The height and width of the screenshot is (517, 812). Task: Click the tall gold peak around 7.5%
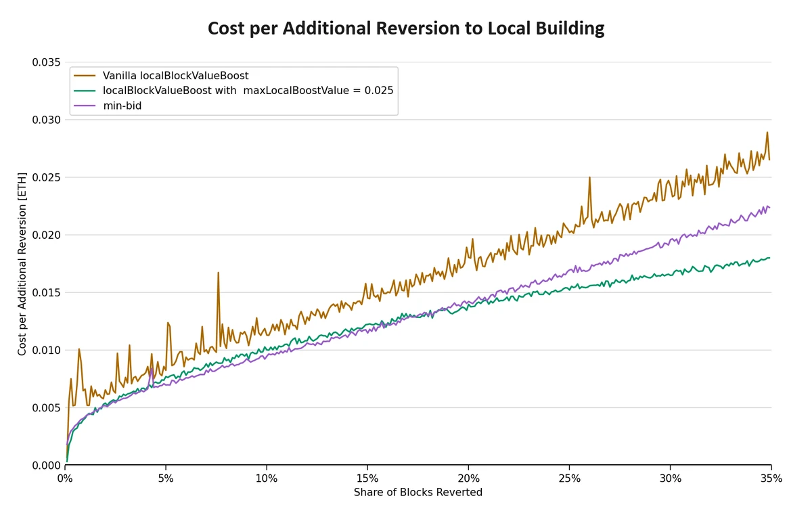click(218, 273)
